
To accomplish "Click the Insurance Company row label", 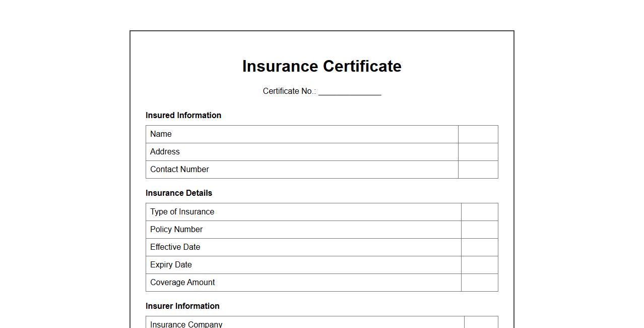I will click(186, 324).
